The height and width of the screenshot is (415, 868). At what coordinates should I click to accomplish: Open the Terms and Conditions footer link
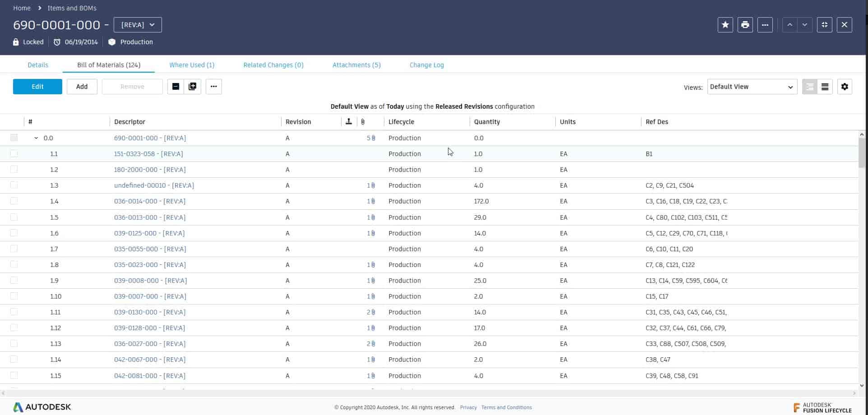506,407
